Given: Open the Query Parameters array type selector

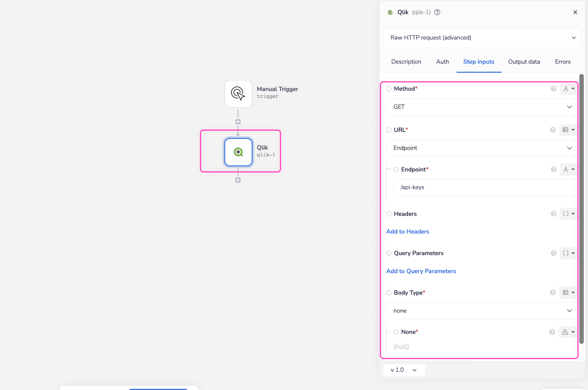Looking at the screenshot, I should [x=569, y=253].
